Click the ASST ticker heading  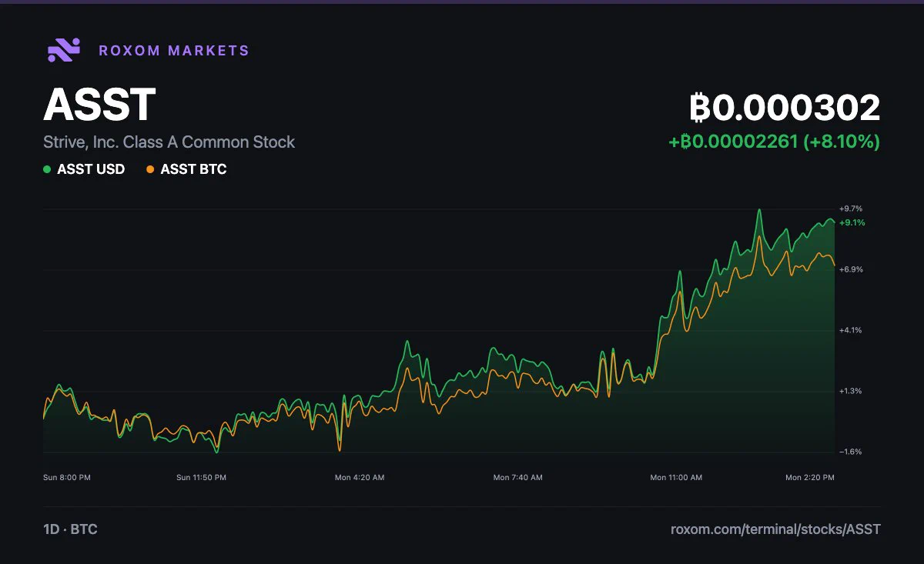pos(99,105)
